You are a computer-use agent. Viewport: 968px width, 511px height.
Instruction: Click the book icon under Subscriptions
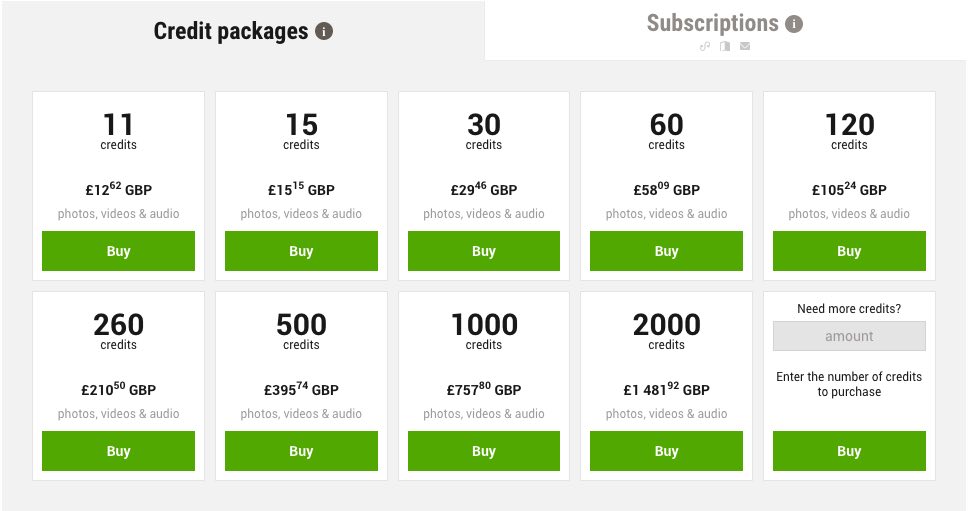point(725,46)
